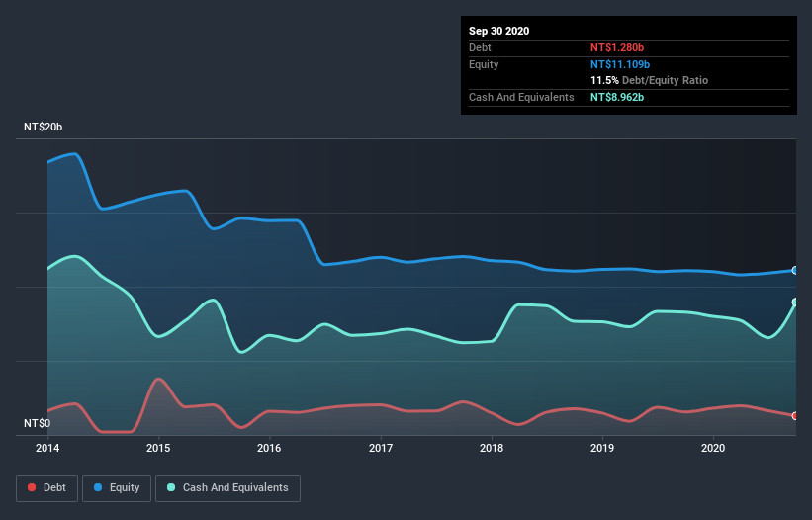Click the 2020 x-axis label
The image size is (812, 520).
[713, 448]
